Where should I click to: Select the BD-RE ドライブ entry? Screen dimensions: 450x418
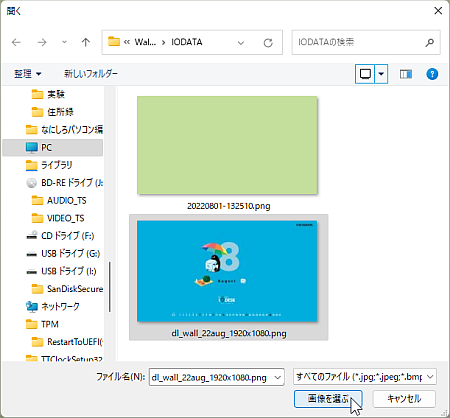click(64, 183)
